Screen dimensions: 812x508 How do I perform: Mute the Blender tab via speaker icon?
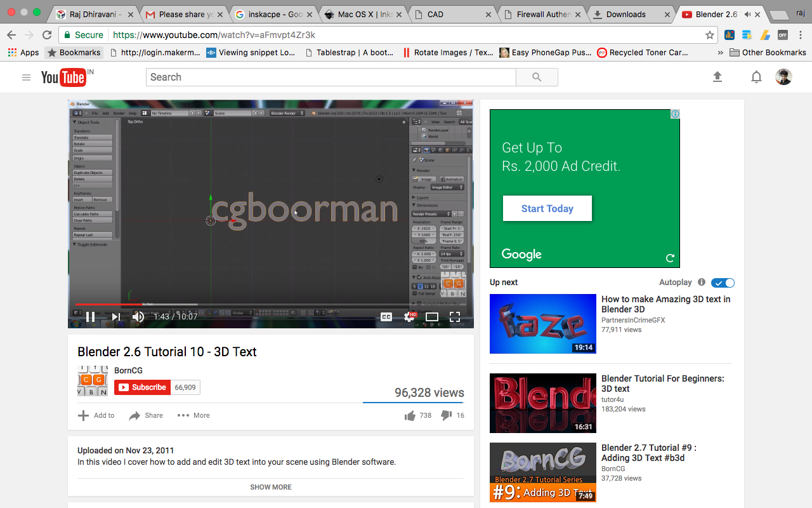(748, 14)
